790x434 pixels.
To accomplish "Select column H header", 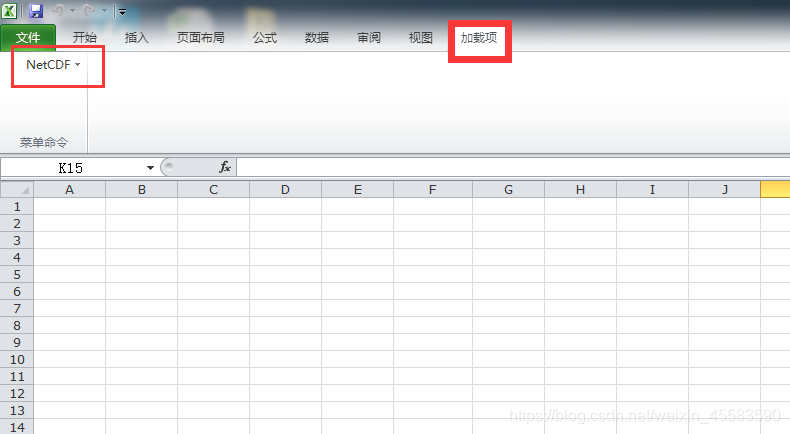I will point(580,190).
